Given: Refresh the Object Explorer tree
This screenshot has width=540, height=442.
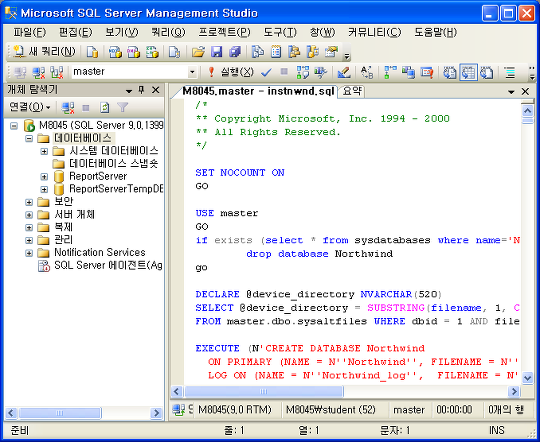Looking at the screenshot, I should click(104, 108).
